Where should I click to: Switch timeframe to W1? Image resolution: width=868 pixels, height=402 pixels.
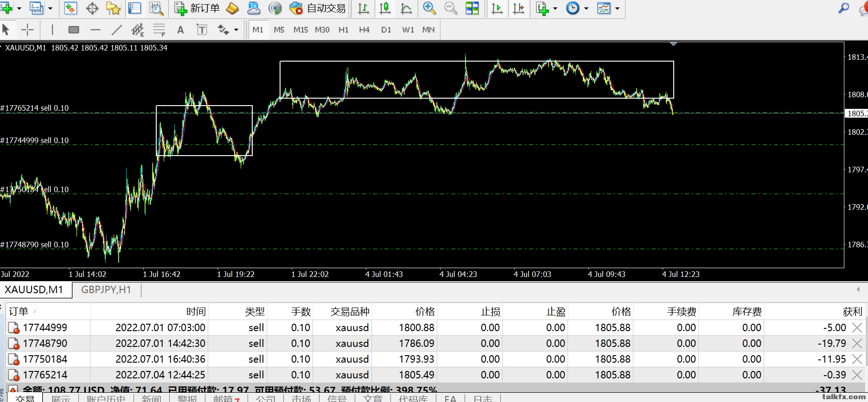(x=408, y=30)
